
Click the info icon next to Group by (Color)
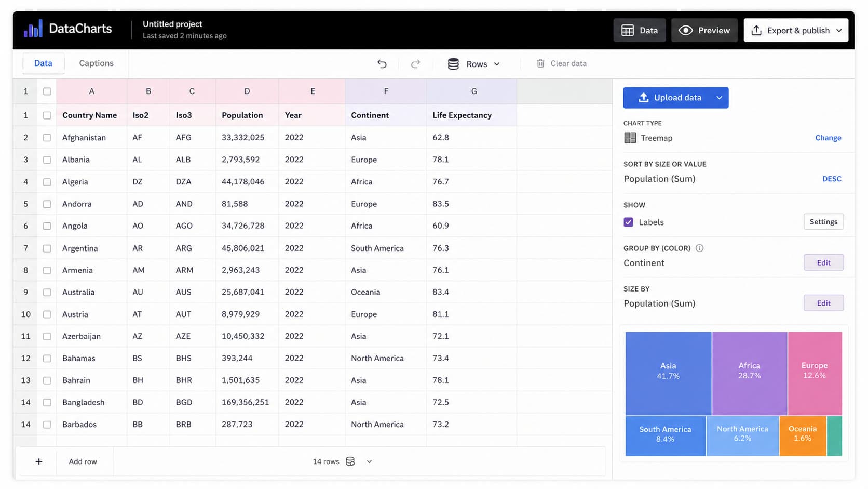tap(699, 248)
